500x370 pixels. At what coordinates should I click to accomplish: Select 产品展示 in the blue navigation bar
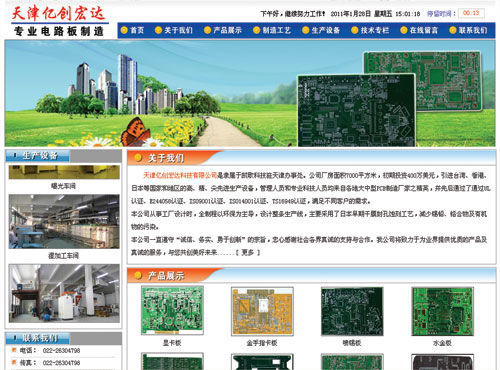pos(227,30)
